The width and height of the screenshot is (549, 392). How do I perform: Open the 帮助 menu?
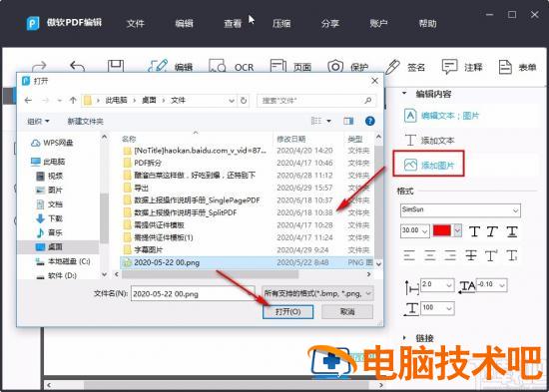click(427, 24)
